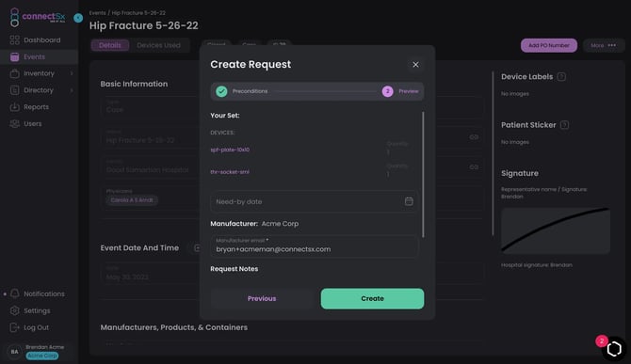Viewport: 631px width, 364px height.
Task: Open the More options menu
Action: tap(603, 45)
